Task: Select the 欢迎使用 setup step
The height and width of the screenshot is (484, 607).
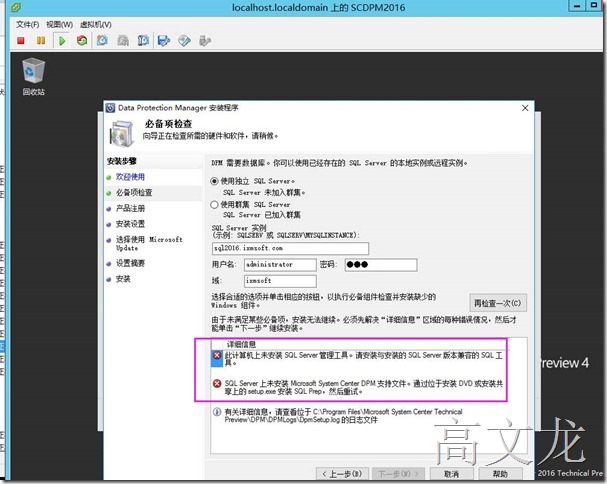Action: pyautogui.click(x=130, y=177)
